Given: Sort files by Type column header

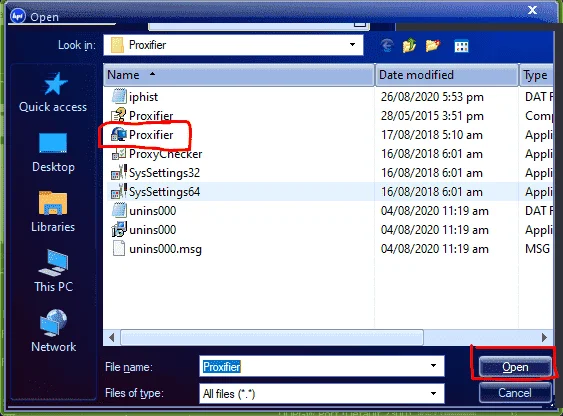Looking at the screenshot, I should coord(536,75).
